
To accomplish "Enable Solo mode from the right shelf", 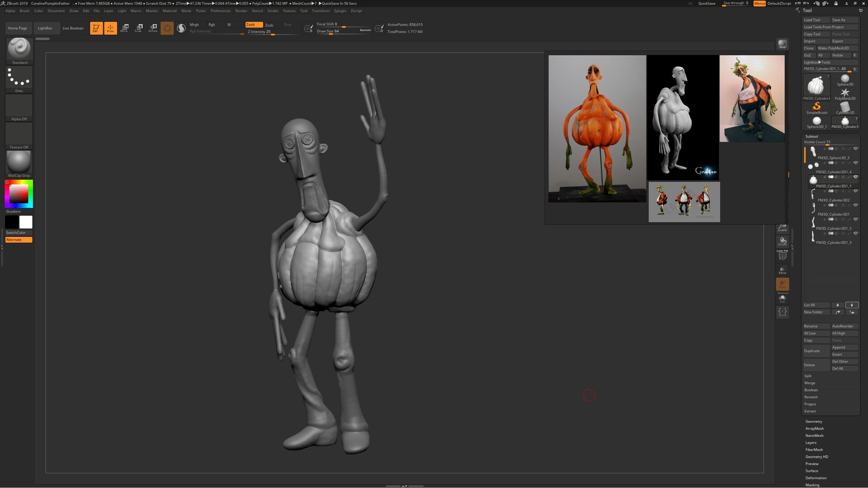I will pyautogui.click(x=783, y=298).
